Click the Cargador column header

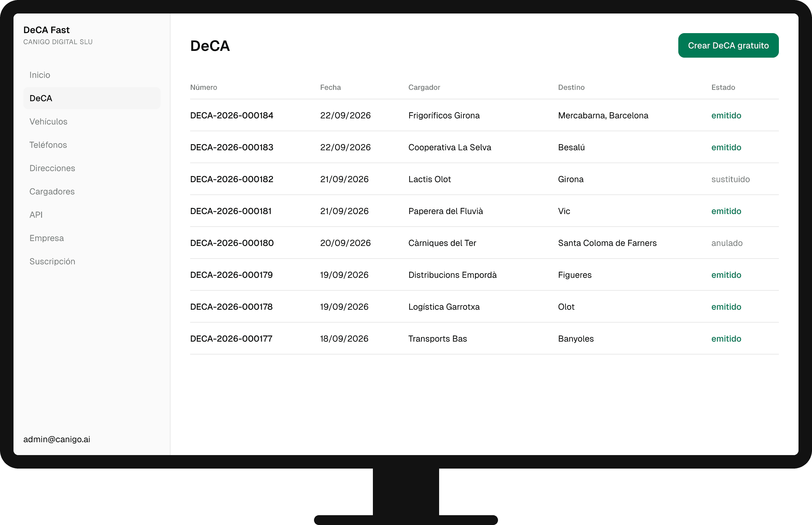(x=424, y=87)
